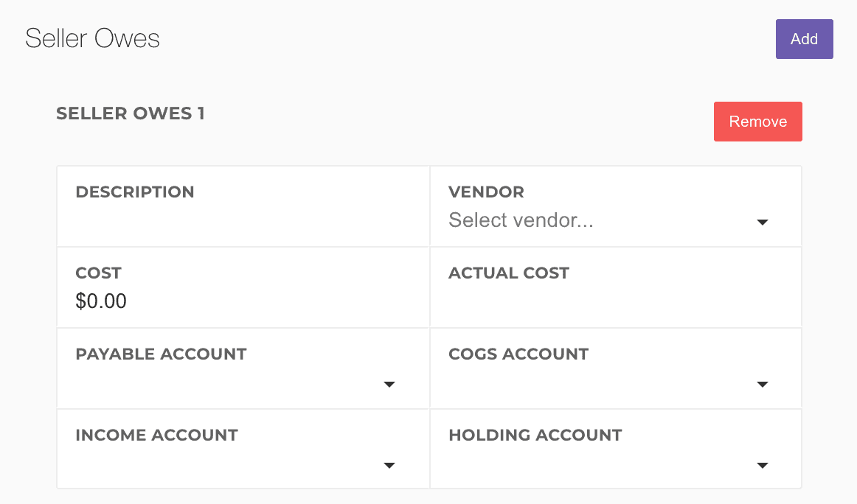857x504 pixels.
Task: Select the HOLDING ACCOUNT label
Action: pos(535,435)
